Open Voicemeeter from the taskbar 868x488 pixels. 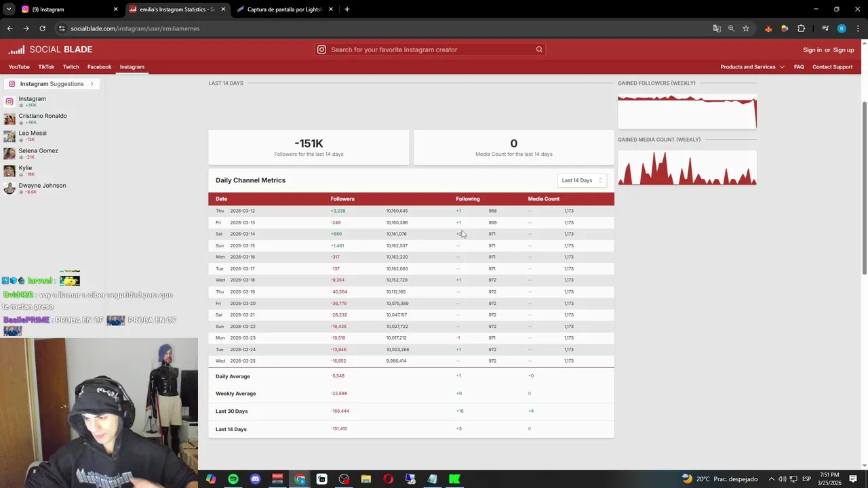tap(277, 479)
